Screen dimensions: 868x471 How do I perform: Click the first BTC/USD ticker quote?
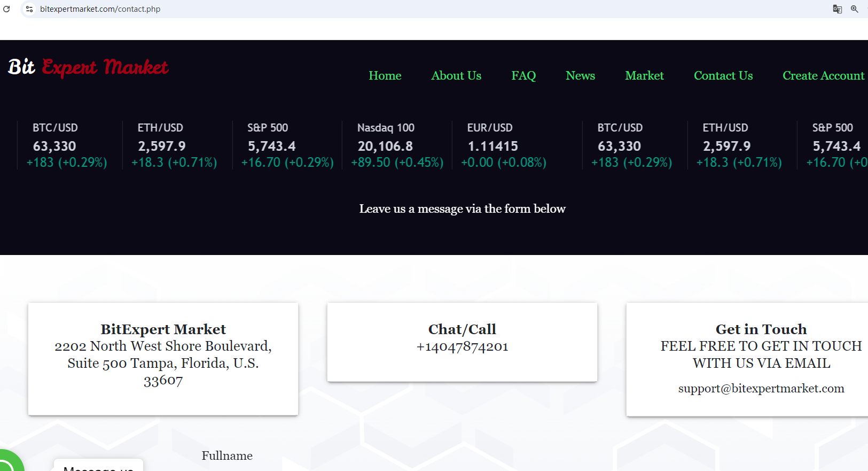click(x=67, y=145)
